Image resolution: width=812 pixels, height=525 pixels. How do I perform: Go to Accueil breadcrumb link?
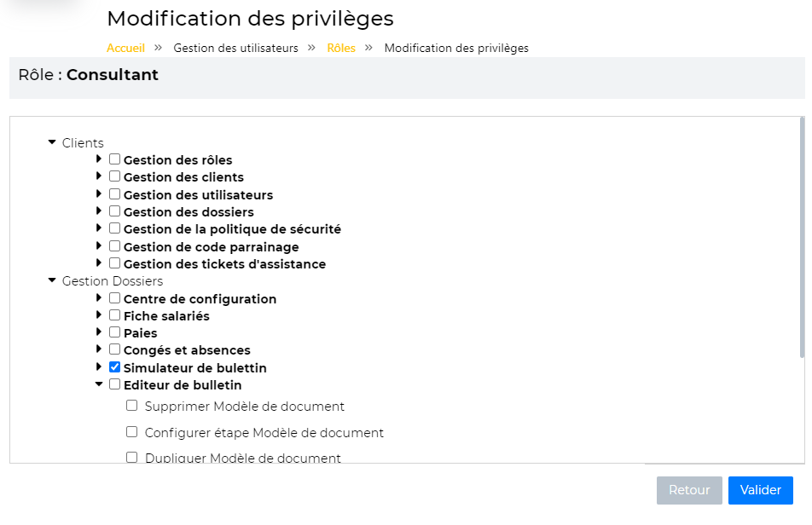125,49
